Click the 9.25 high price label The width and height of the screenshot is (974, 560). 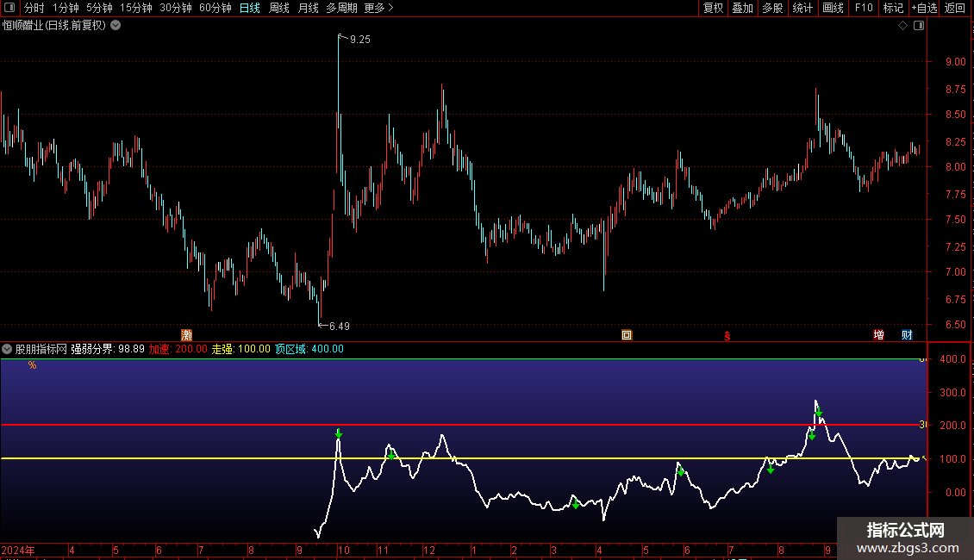[360, 40]
